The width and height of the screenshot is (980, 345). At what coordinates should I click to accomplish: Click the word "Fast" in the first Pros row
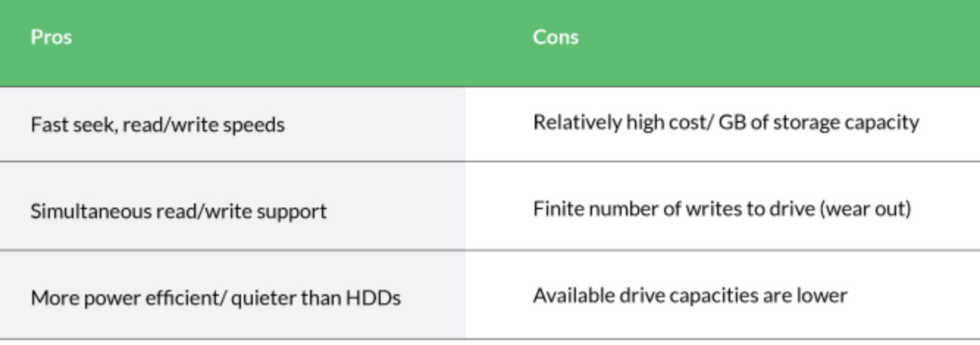[46, 125]
